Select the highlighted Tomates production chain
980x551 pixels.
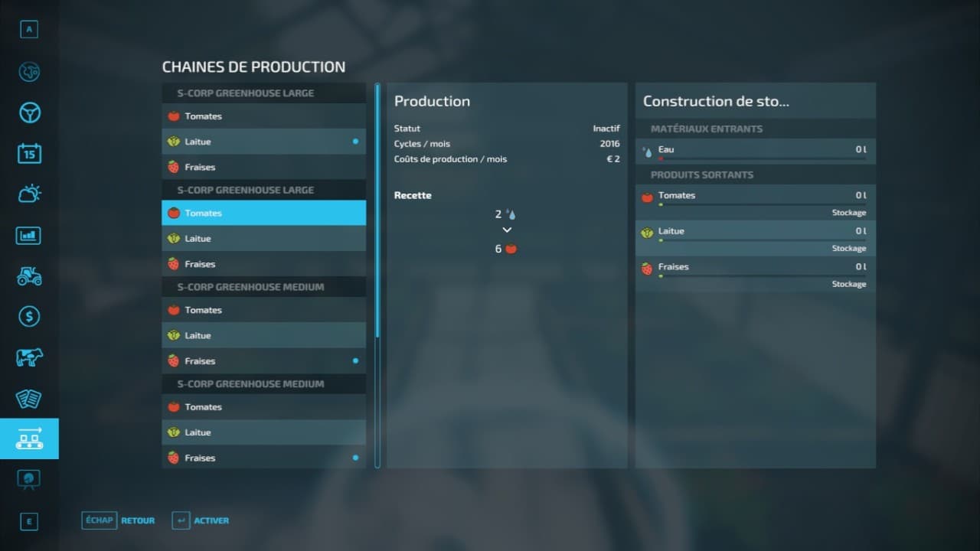click(x=263, y=213)
